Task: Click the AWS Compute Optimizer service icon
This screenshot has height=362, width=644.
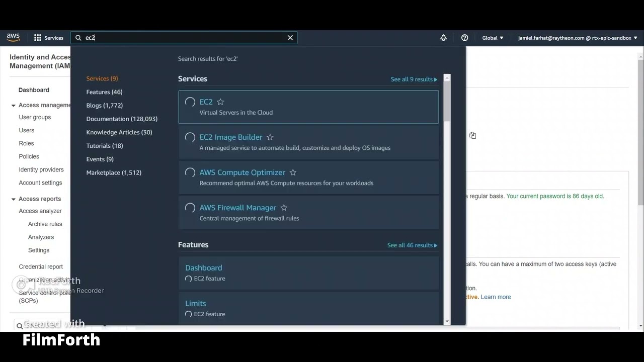Action: pos(190,172)
